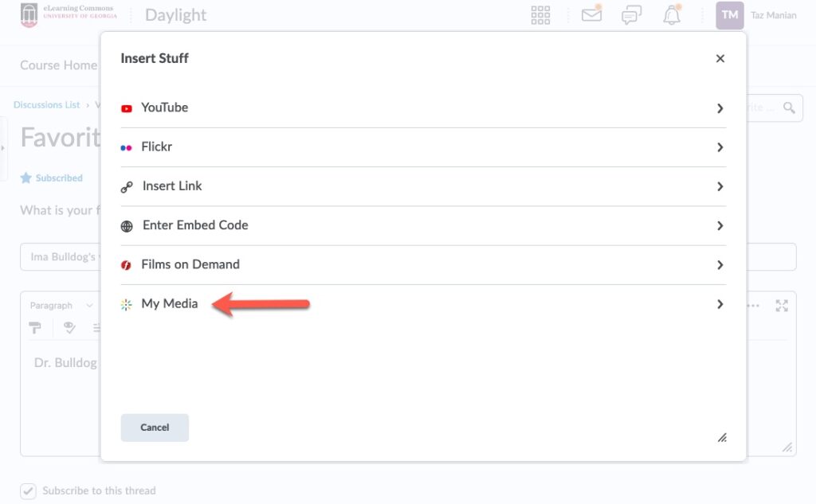816x504 pixels.
Task: Open the Paragraph format dropdown
Action: 61,306
